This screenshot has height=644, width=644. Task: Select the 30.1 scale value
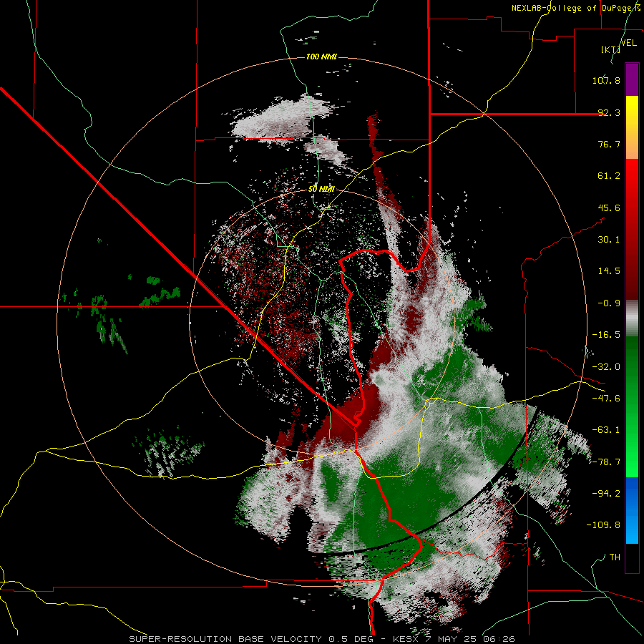pyautogui.click(x=609, y=240)
